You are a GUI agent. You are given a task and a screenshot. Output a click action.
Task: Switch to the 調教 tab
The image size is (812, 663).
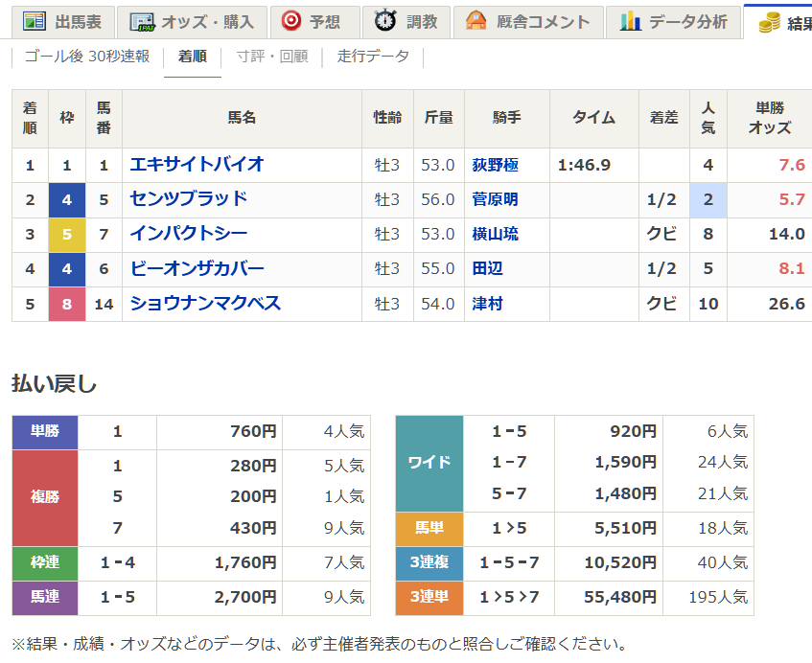(x=406, y=22)
